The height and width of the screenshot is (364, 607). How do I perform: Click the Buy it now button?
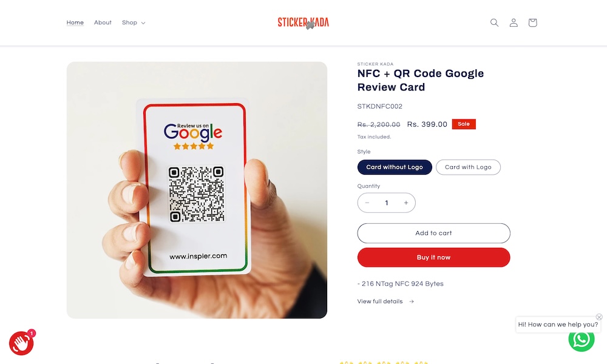pyautogui.click(x=433, y=257)
